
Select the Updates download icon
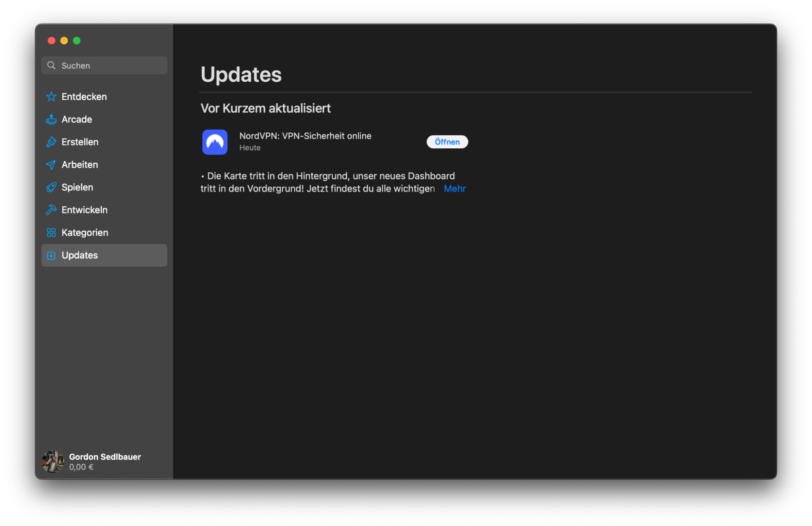tap(51, 255)
